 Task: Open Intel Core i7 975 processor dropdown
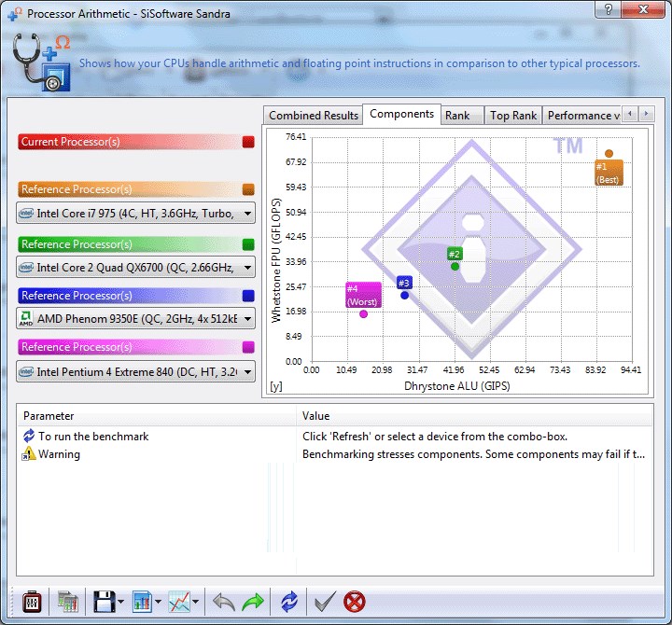click(x=135, y=213)
